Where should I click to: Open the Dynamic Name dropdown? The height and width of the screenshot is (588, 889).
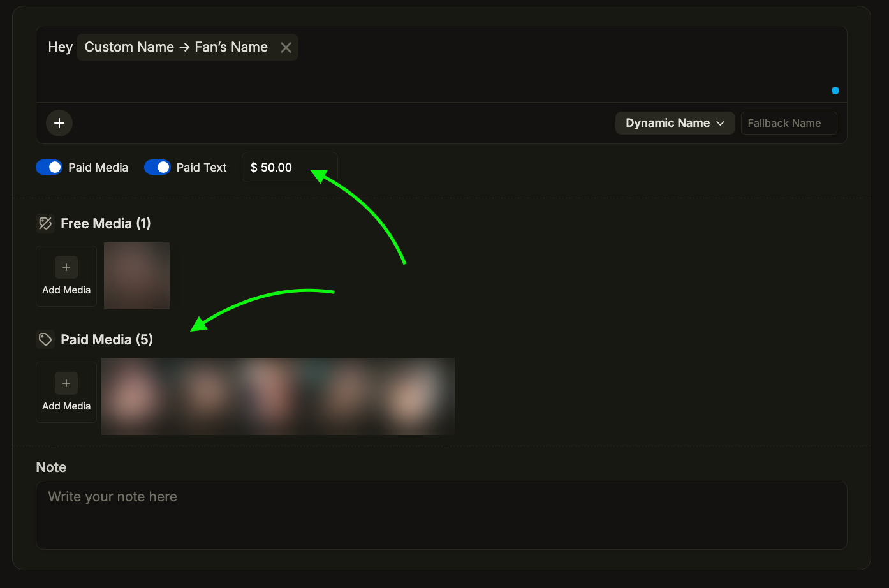point(675,123)
